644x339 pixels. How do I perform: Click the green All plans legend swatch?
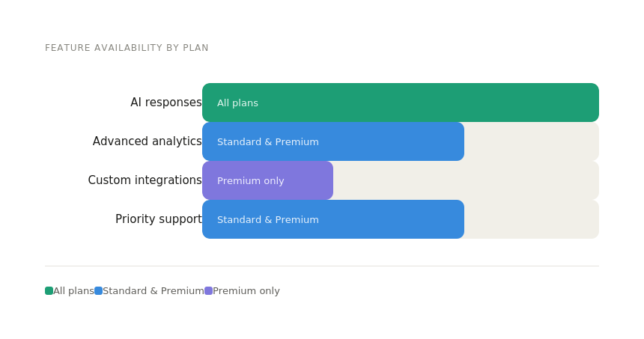pos(49,291)
